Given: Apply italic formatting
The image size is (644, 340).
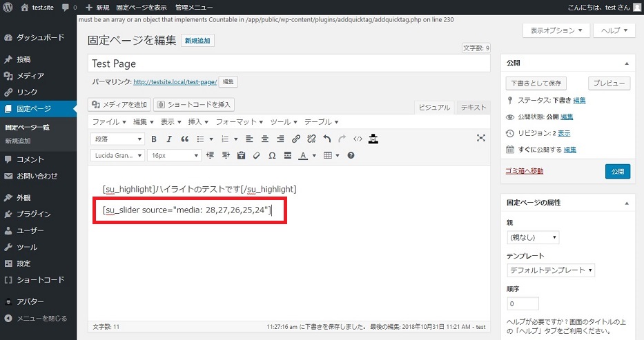Looking at the screenshot, I should [x=169, y=139].
